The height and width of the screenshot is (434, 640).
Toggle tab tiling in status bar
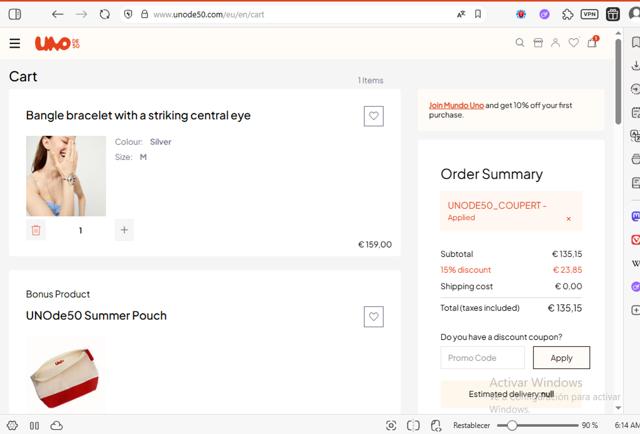pos(34,425)
